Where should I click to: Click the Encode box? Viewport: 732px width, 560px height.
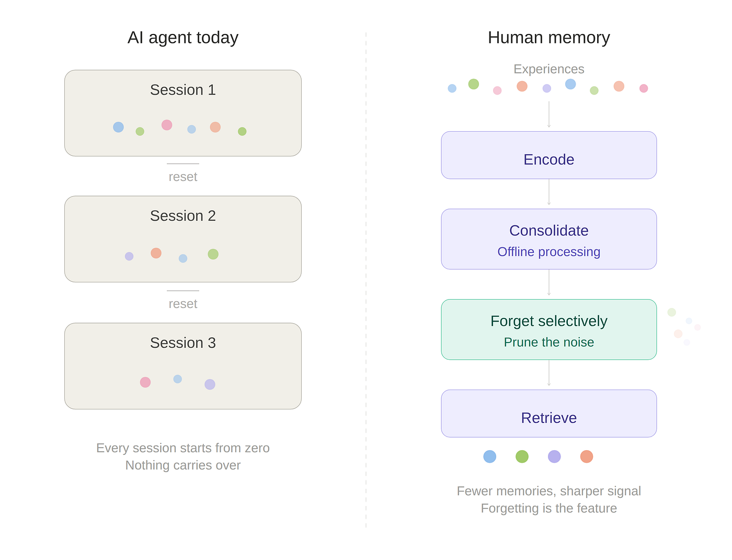pos(548,155)
